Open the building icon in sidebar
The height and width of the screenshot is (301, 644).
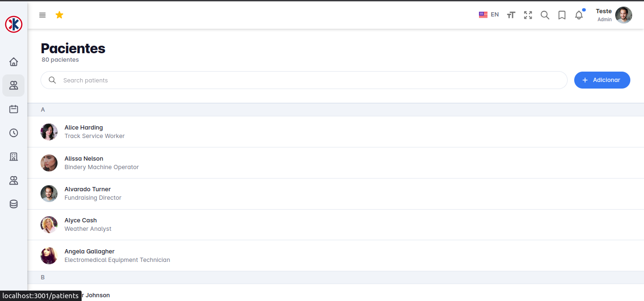click(x=14, y=157)
